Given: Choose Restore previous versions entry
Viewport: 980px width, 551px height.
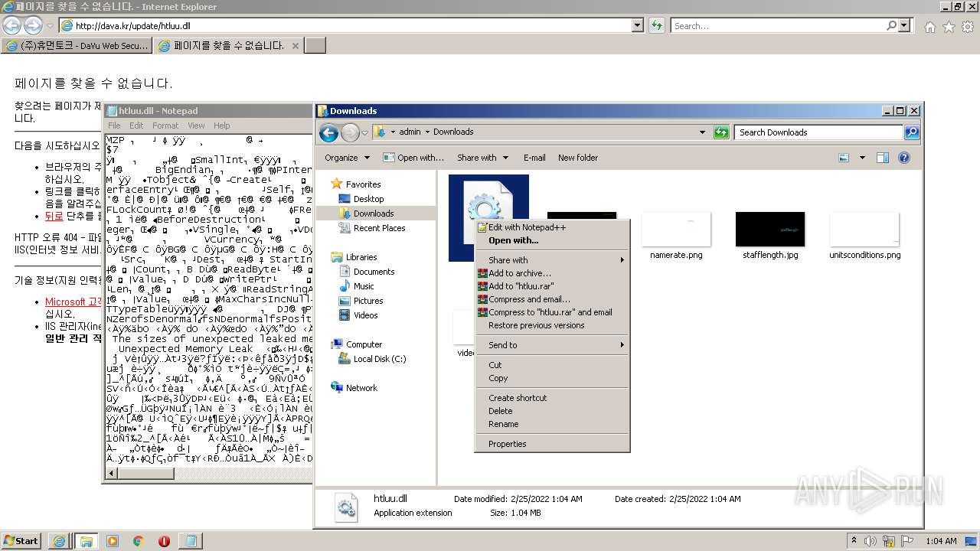Looking at the screenshot, I should click(536, 325).
